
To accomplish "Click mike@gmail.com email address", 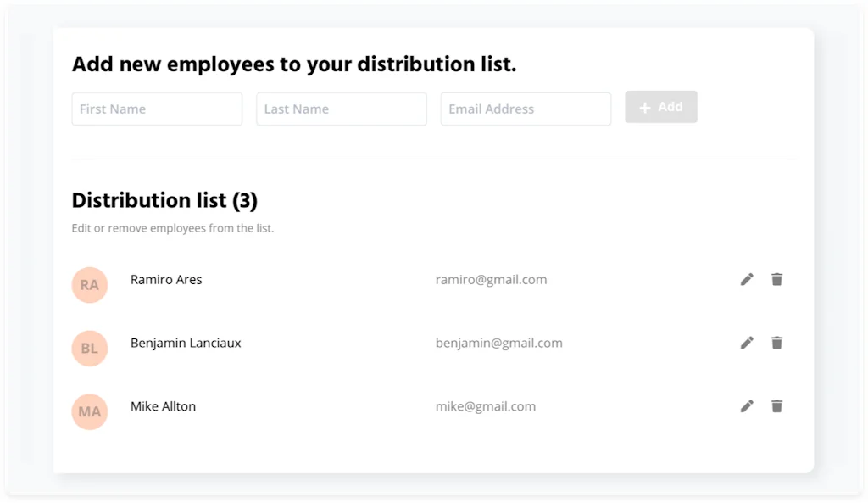I will click(486, 407).
